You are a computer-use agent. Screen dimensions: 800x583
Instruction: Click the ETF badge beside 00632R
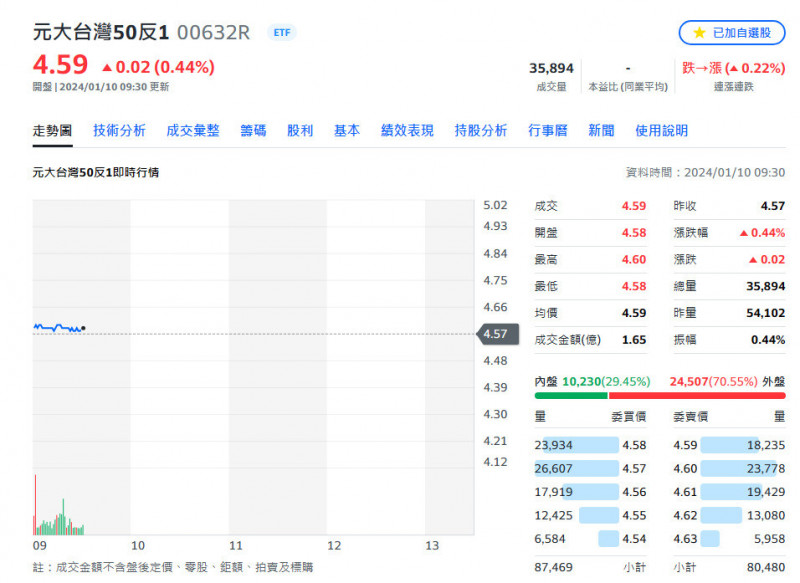click(282, 33)
